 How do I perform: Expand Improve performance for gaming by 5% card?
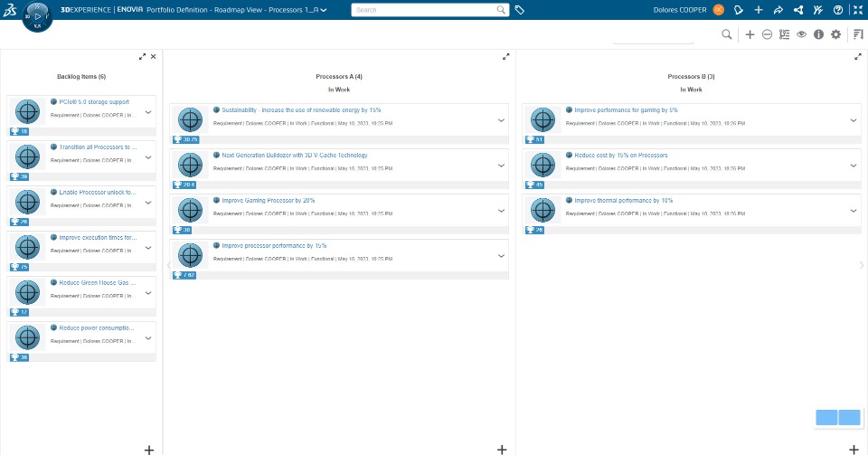854,120
